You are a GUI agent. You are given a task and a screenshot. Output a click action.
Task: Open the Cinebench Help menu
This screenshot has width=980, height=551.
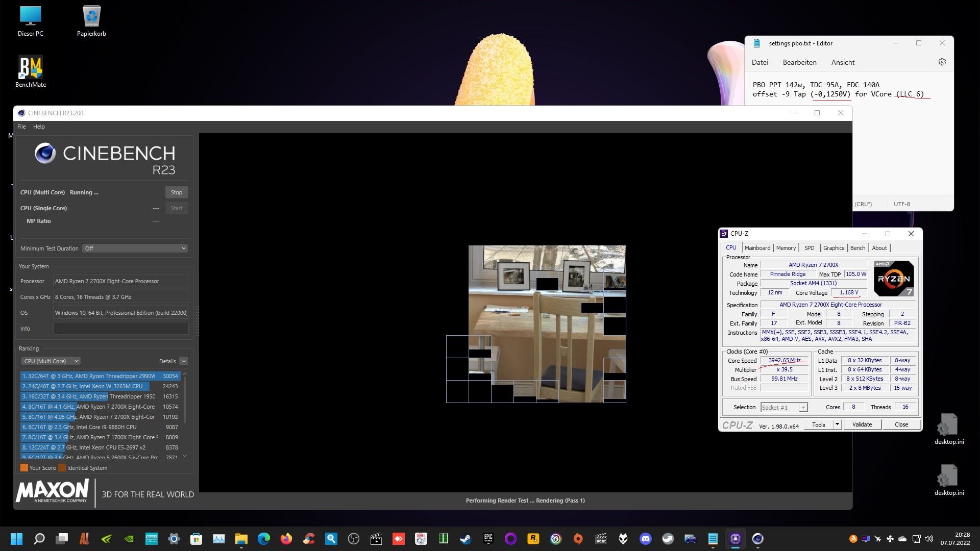(x=39, y=127)
